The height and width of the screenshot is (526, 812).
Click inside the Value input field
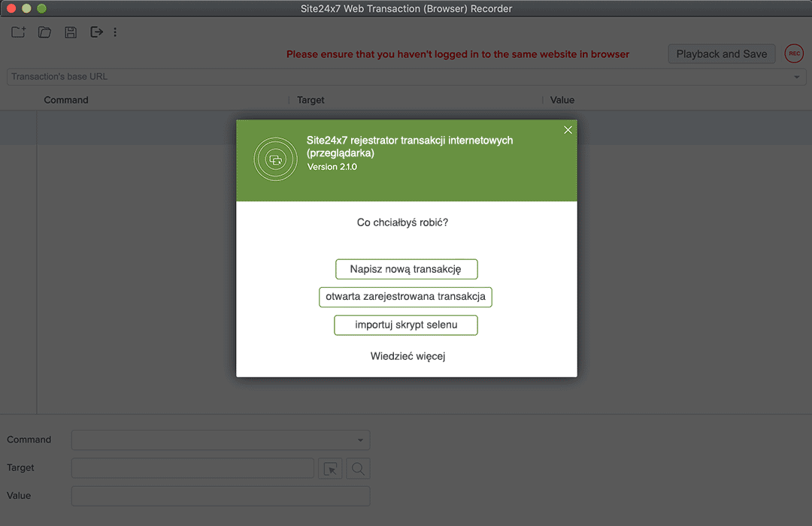[220, 496]
